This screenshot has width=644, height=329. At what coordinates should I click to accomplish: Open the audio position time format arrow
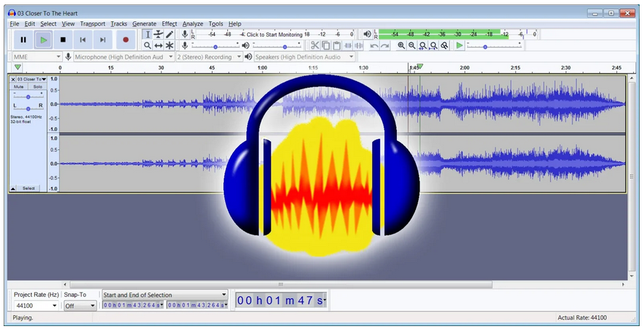(325, 300)
